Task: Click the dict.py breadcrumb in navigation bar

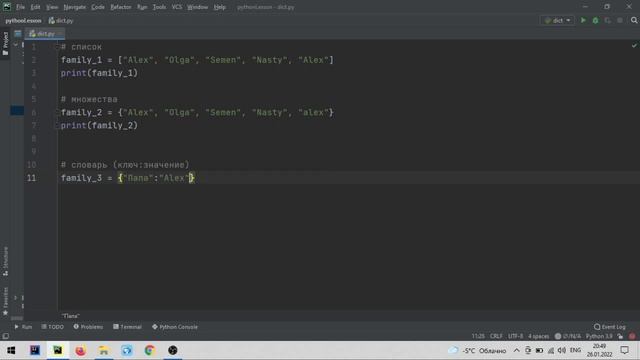Action: click(x=61, y=20)
